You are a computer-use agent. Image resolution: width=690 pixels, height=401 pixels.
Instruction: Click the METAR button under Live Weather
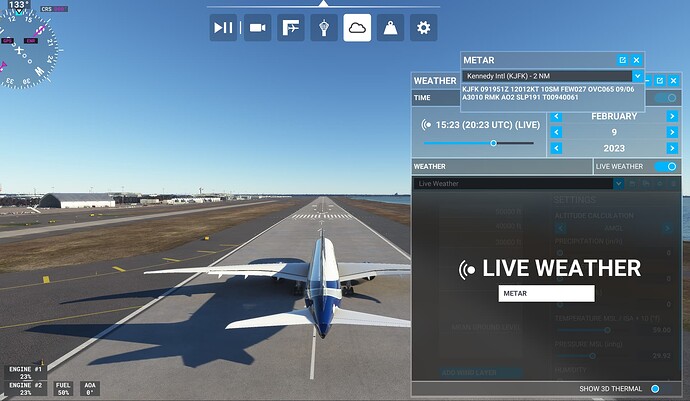coord(546,294)
